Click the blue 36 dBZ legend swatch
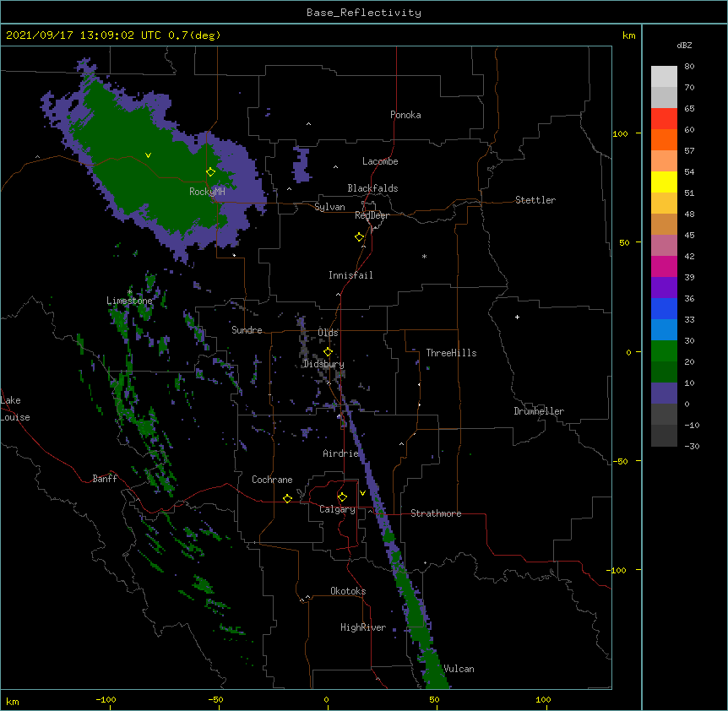This screenshot has width=728, height=711. tap(664, 308)
